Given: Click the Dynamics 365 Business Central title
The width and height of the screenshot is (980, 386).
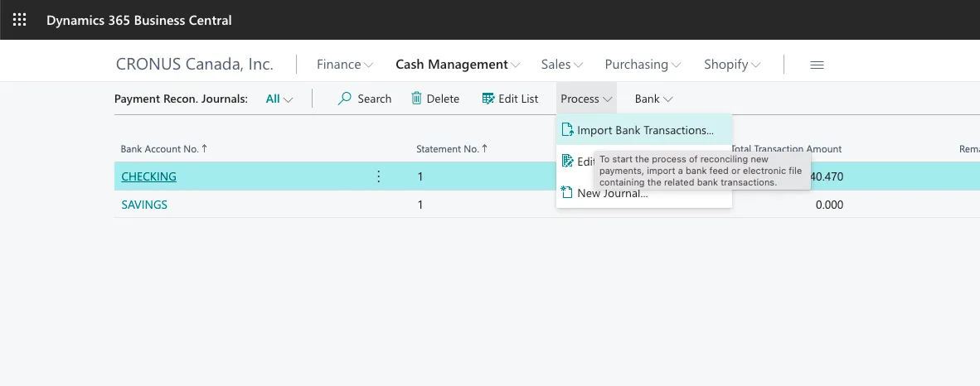Looking at the screenshot, I should click(138, 20).
